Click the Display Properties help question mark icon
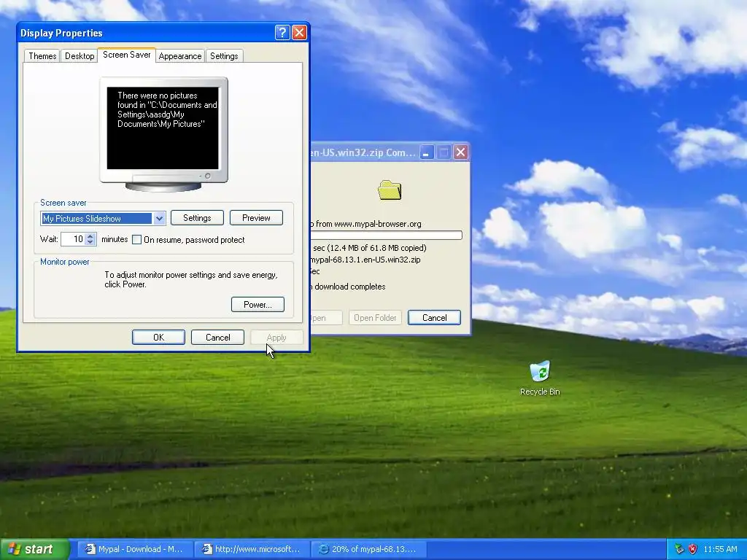This screenshot has height=560, width=747. 282,32
